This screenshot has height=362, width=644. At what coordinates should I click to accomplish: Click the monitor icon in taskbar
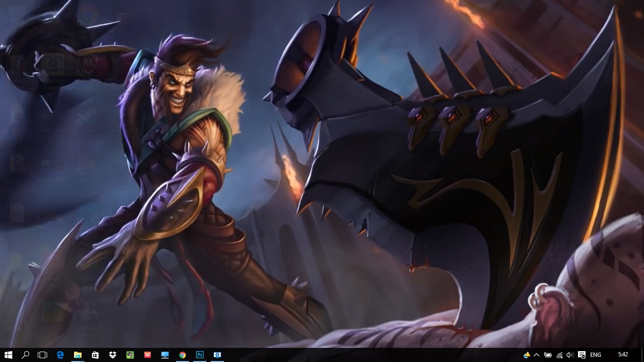165,355
